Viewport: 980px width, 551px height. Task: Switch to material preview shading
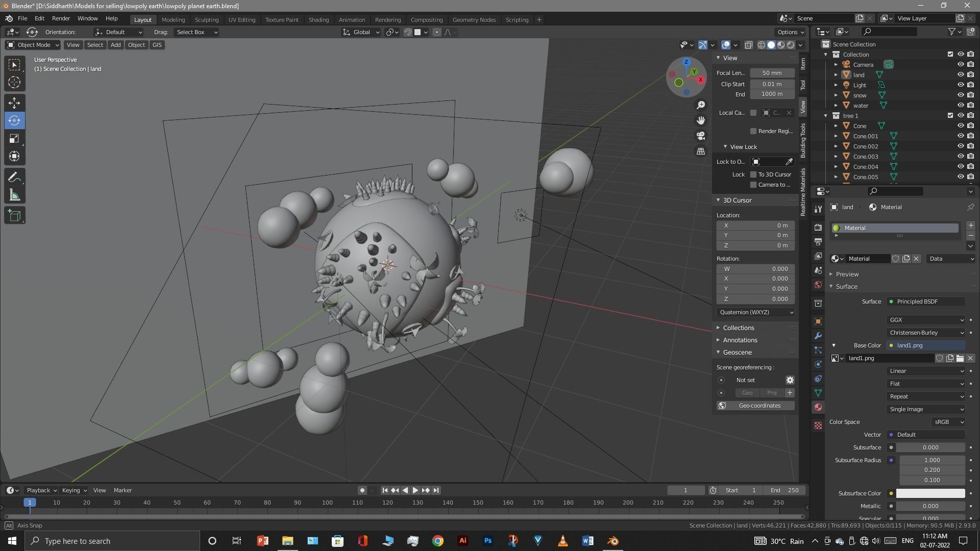(781, 45)
